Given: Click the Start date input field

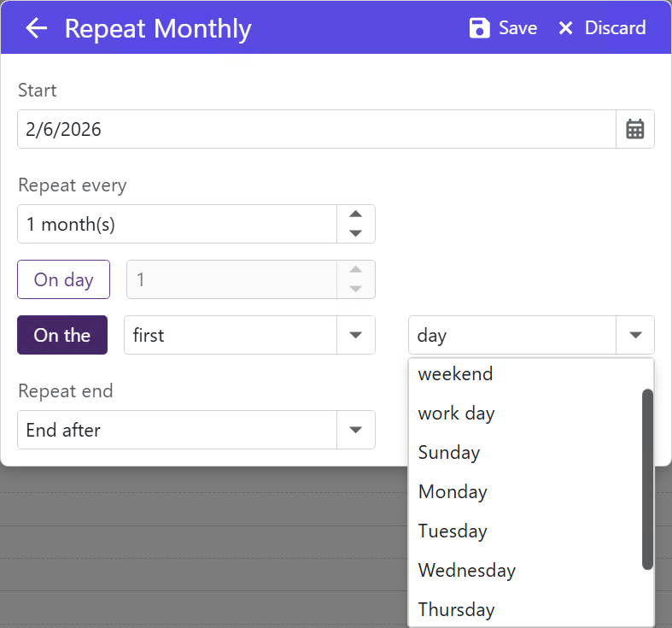Looking at the screenshot, I should (316, 129).
